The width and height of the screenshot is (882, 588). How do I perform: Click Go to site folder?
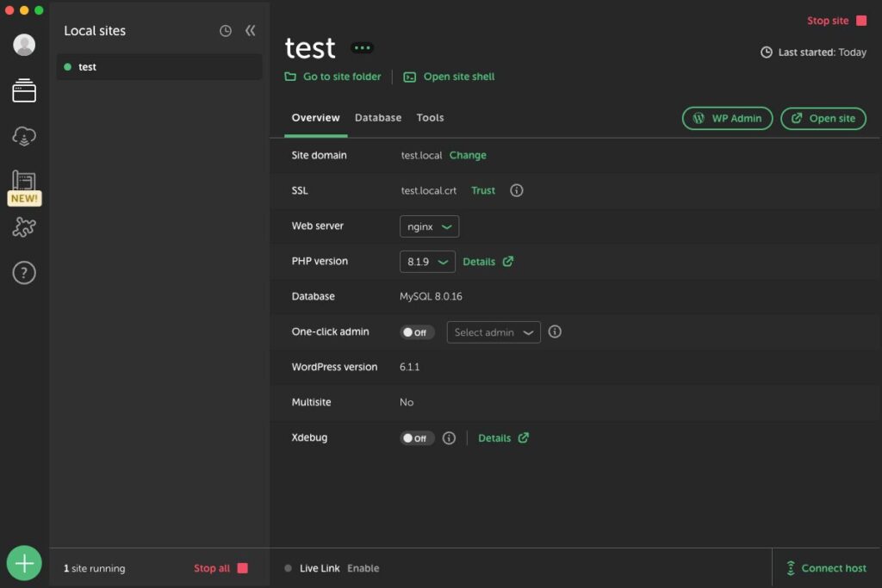point(333,77)
